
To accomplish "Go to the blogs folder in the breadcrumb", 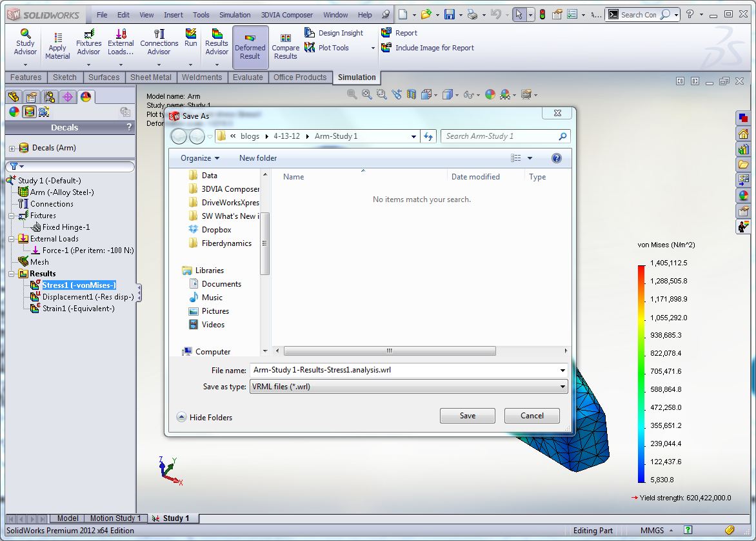I will [250, 137].
